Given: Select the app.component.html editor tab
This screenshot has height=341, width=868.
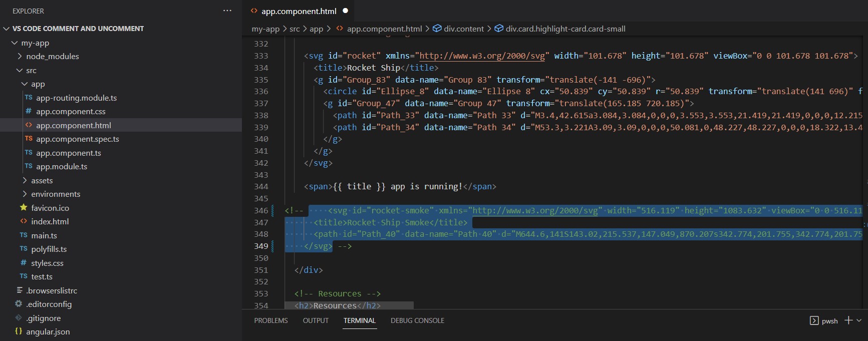Looking at the screenshot, I should tap(299, 11).
